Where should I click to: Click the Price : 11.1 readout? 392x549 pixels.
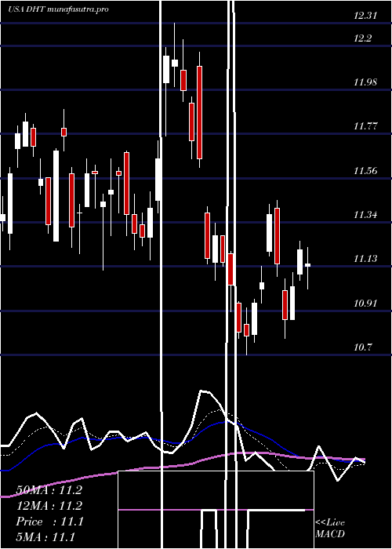point(49,522)
